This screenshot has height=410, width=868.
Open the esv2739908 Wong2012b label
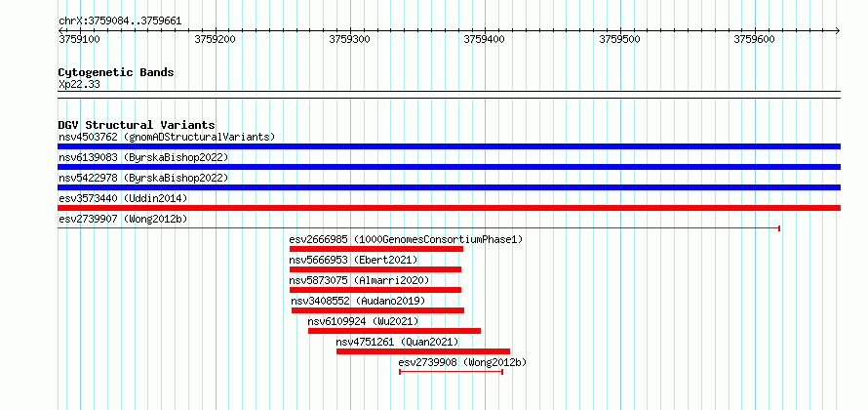tap(463, 362)
